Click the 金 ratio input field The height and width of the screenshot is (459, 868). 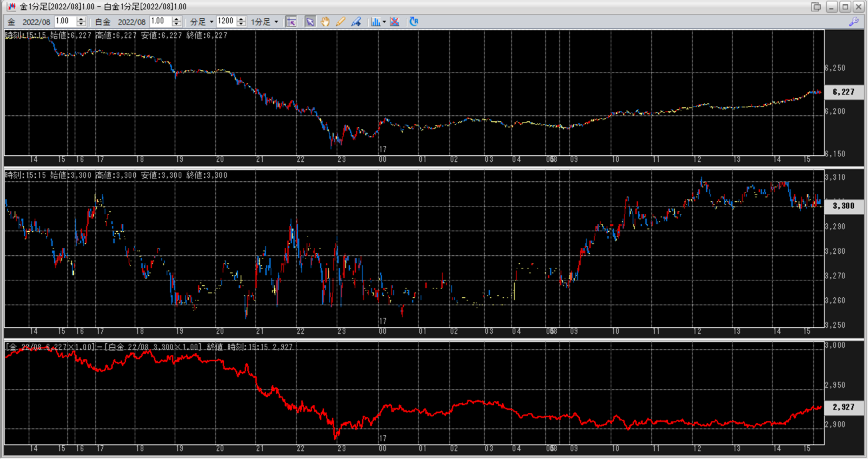coord(65,21)
